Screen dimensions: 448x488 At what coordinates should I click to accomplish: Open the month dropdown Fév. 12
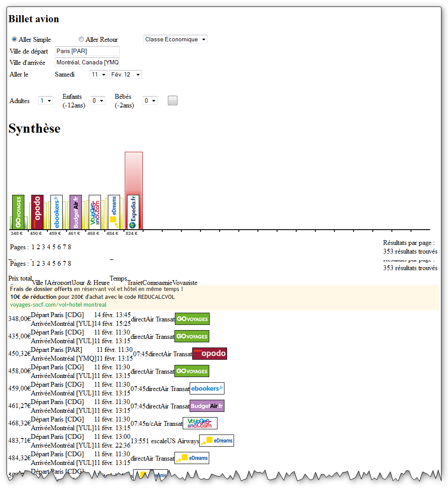pos(125,74)
